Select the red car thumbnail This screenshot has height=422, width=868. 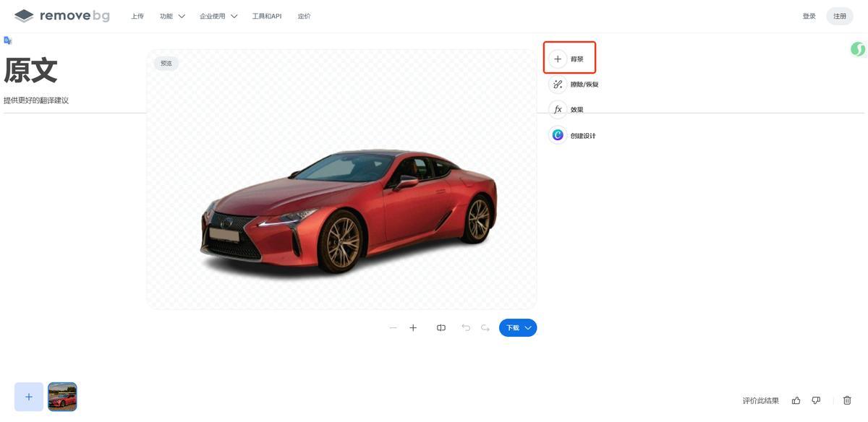[x=62, y=397]
